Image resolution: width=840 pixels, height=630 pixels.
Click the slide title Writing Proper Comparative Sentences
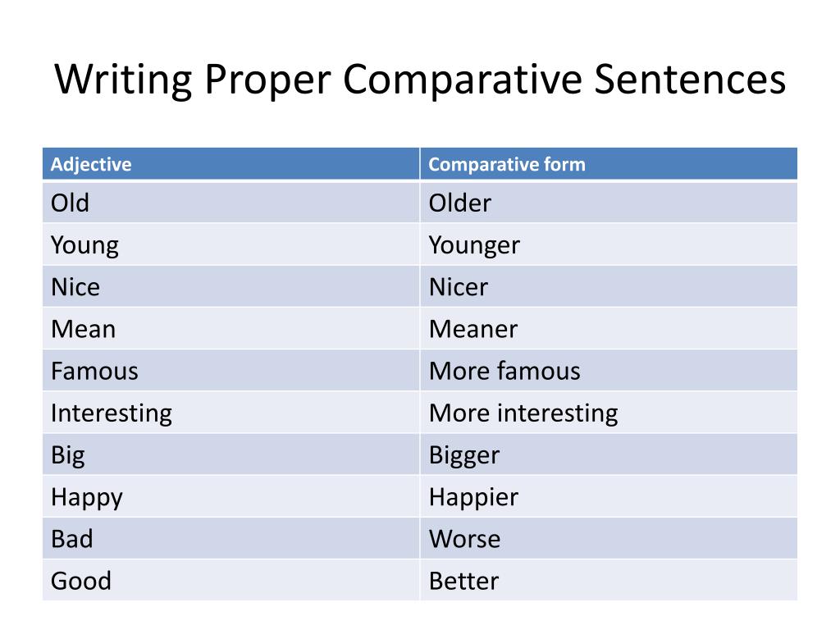tap(420, 80)
